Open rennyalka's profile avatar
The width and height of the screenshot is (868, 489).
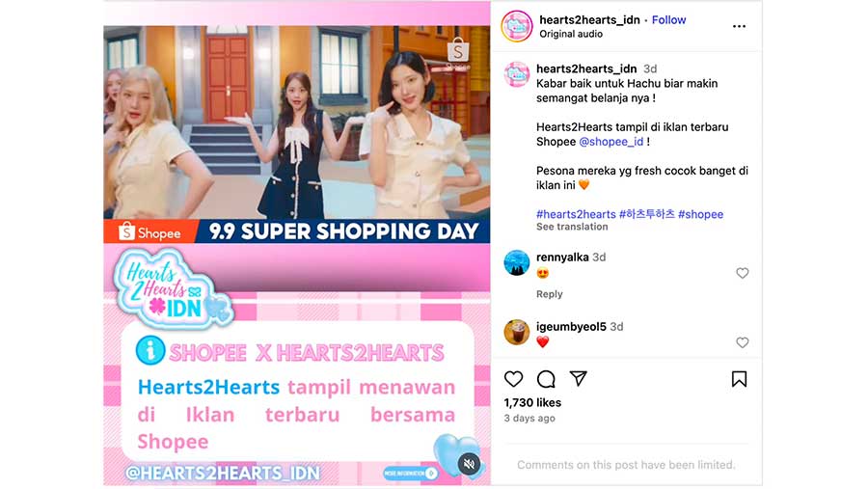(517, 262)
